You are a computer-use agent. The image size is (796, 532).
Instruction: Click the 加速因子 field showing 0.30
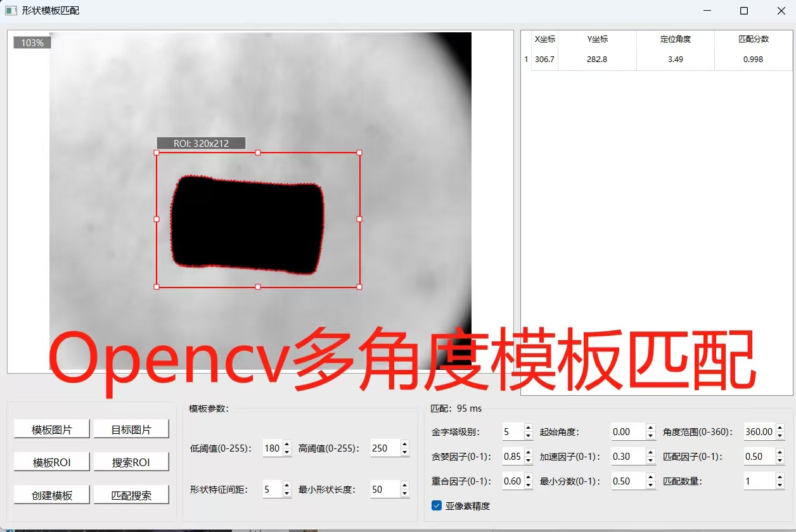[628, 457]
